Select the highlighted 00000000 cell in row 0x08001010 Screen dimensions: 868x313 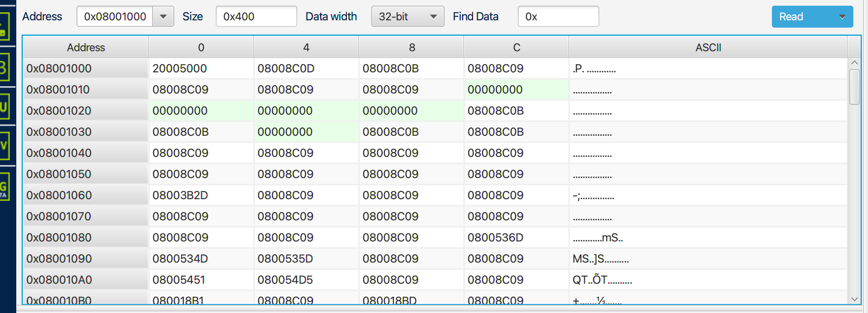point(495,89)
